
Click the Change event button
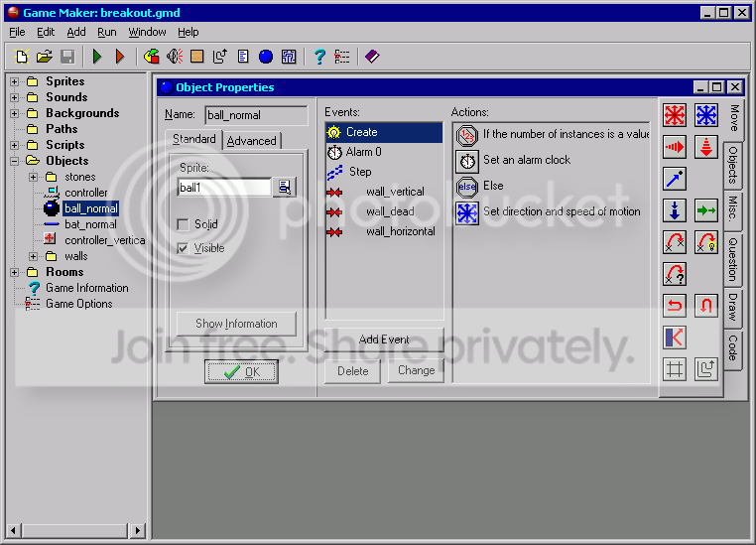(x=416, y=370)
